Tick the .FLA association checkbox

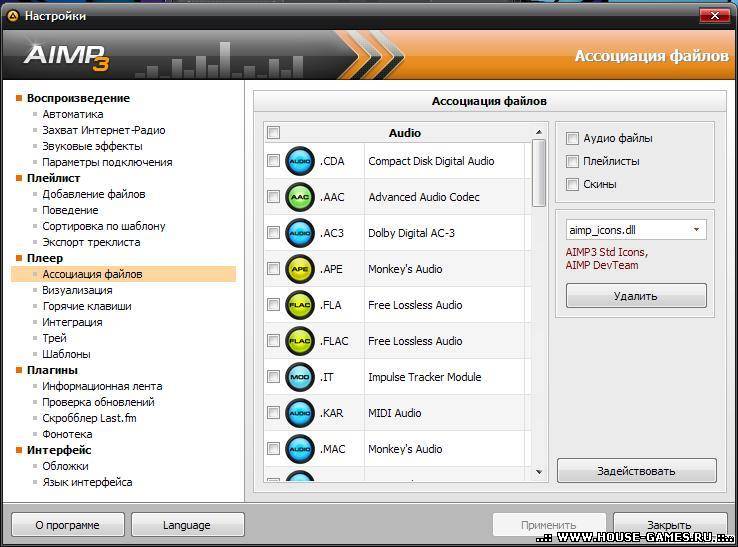(273, 305)
